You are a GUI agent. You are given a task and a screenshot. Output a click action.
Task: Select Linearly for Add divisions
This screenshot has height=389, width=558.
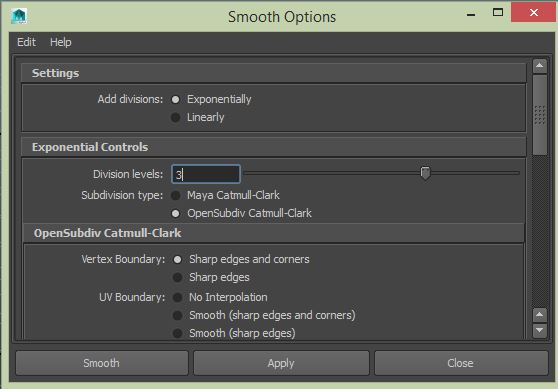pos(175,117)
